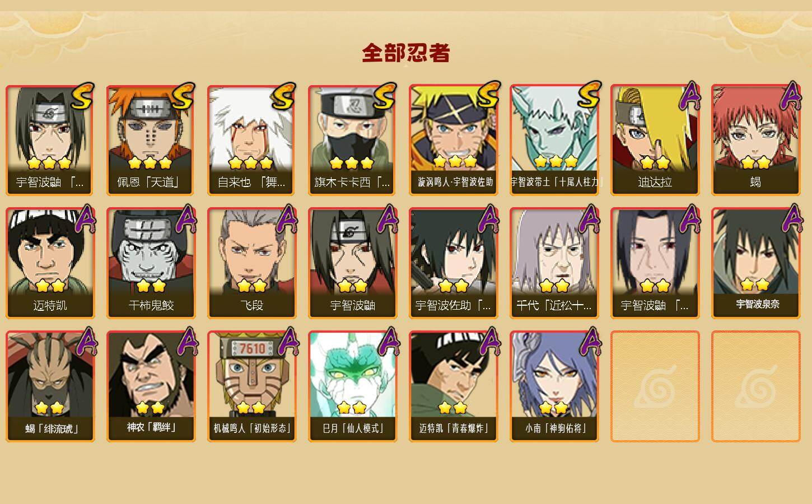Click the S rank badge on 旗木卡卡西
The width and height of the screenshot is (812, 504).
[385, 96]
